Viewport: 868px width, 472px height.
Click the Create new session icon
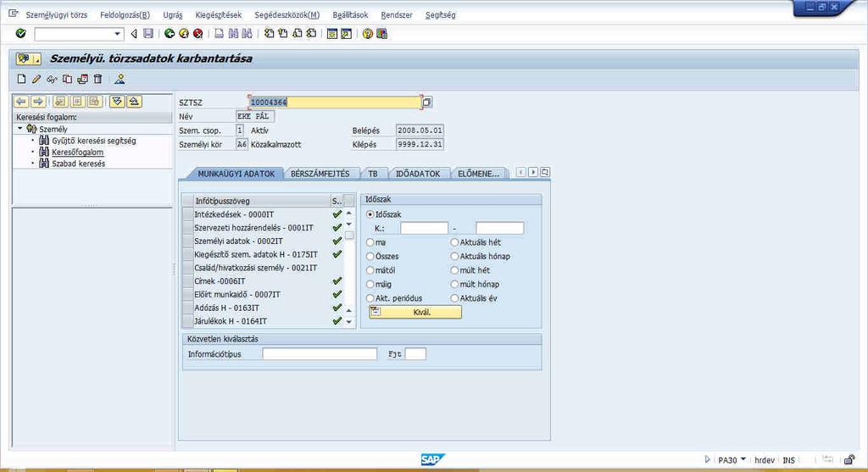pos(332,34)
